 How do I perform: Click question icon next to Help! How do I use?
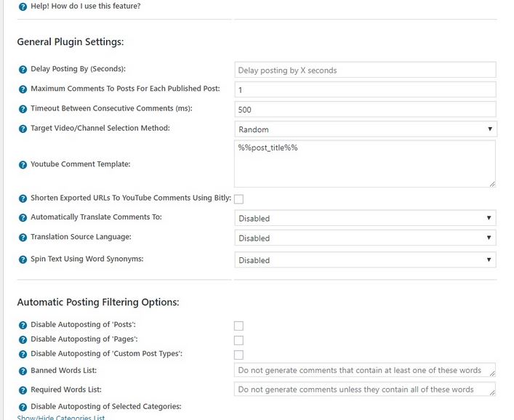23,7
